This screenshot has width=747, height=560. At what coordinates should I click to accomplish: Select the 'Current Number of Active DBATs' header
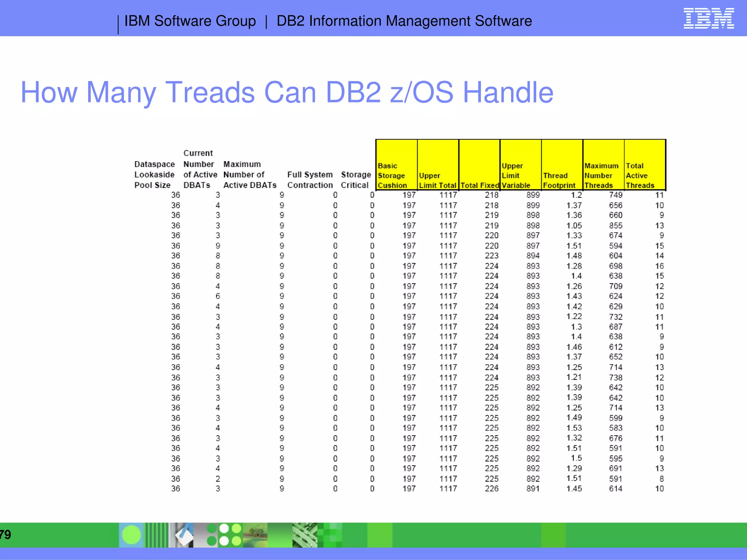(200, 169)
